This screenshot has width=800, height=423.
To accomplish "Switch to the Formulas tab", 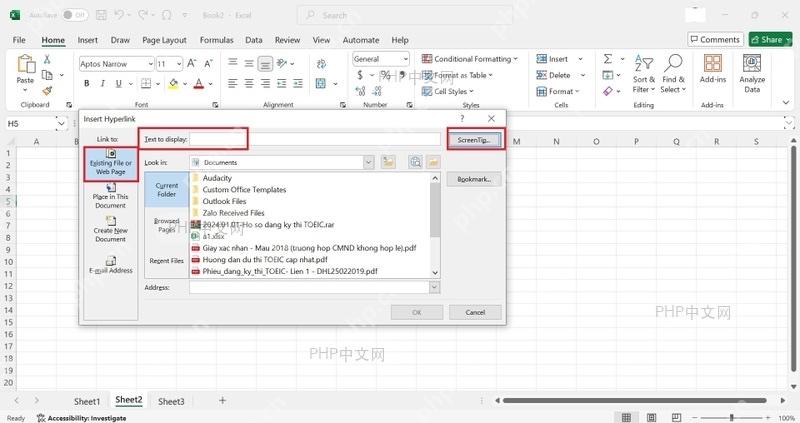I will coord(216,40).
